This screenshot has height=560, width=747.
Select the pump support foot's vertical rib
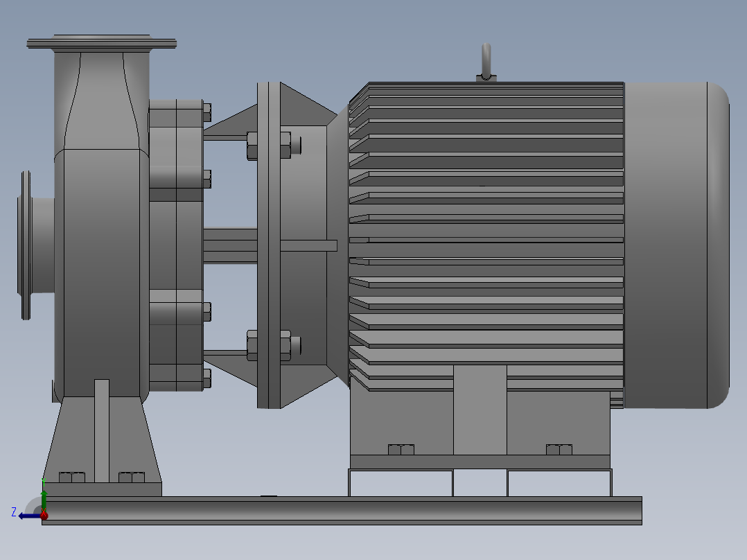click(x=101, y=431)
